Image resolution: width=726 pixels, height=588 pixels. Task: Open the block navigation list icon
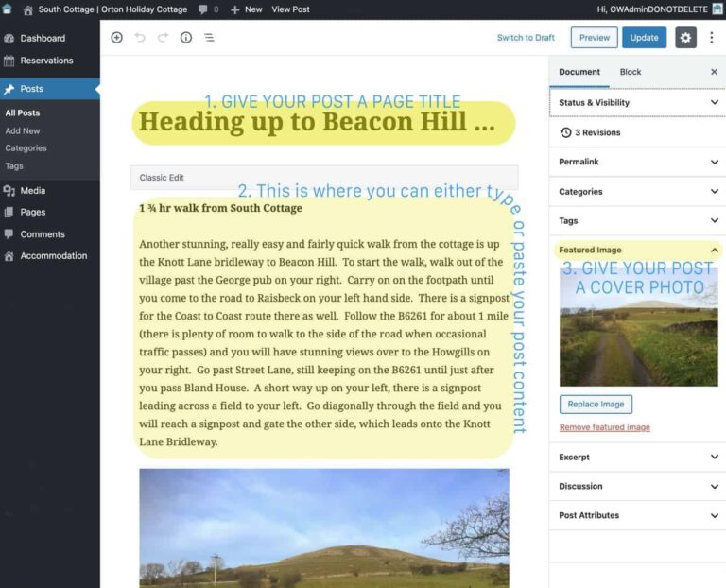click(209, 38)
